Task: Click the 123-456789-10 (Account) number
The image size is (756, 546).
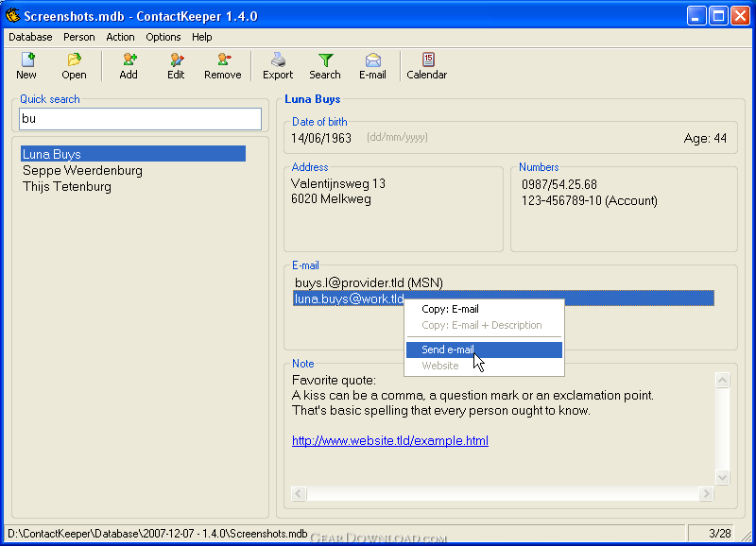Action: [589, 201]
